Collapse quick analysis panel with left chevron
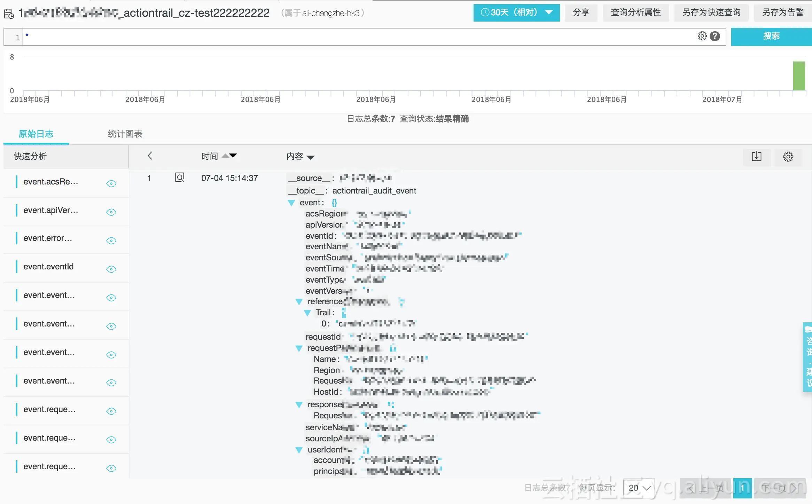 tap(150, 156)
